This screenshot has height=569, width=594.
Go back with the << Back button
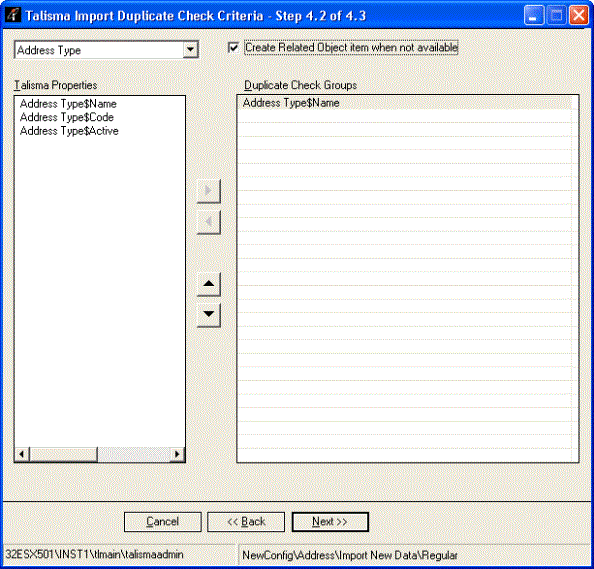click(246, 522)
